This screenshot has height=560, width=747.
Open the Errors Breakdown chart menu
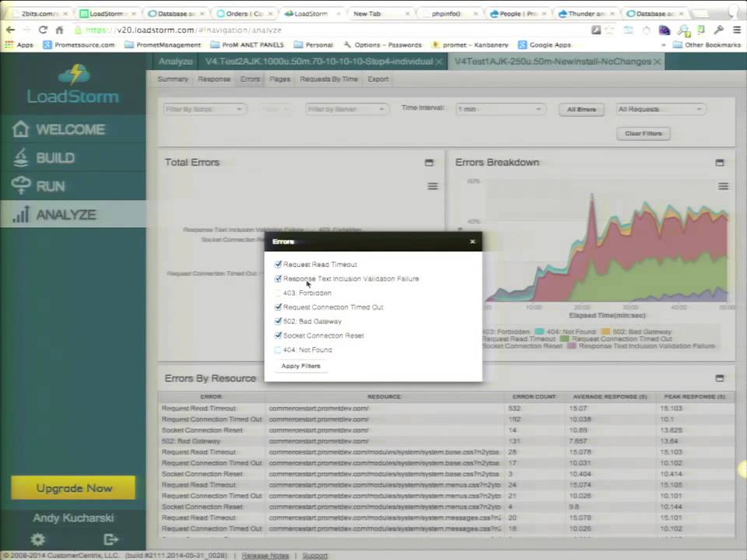(723, 186)
